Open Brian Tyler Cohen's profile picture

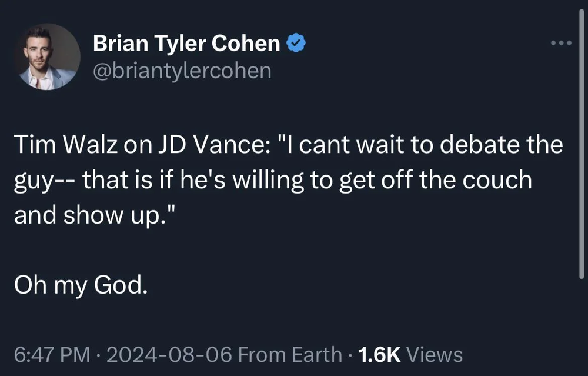[x=47, y=56]
